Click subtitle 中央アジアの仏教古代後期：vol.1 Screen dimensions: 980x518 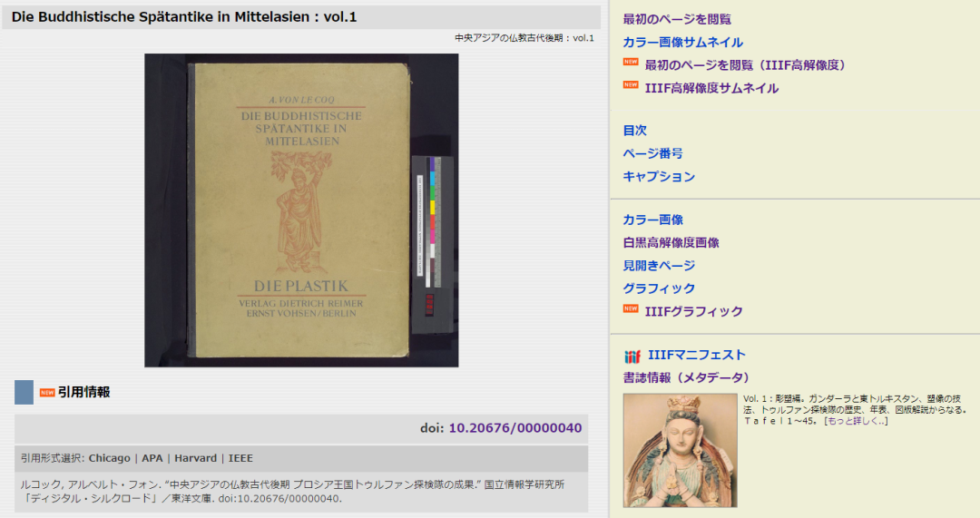point(524,38)
